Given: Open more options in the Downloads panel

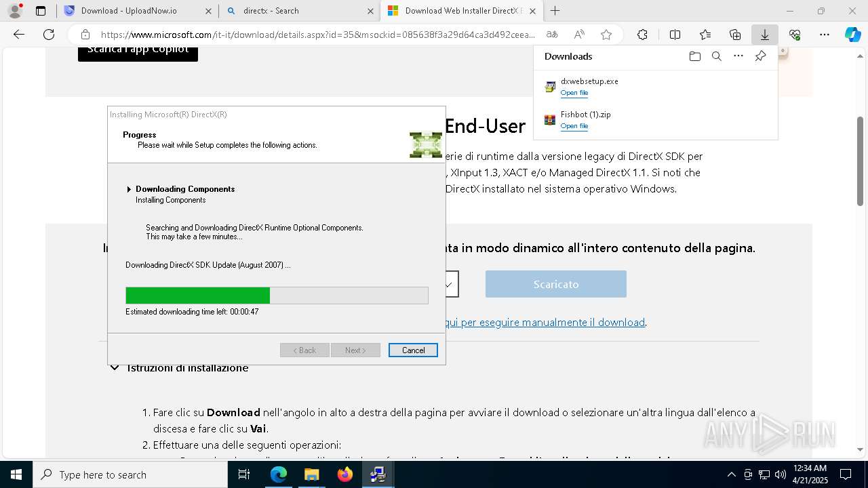Looking at the screenshot, I should (738, 56).
